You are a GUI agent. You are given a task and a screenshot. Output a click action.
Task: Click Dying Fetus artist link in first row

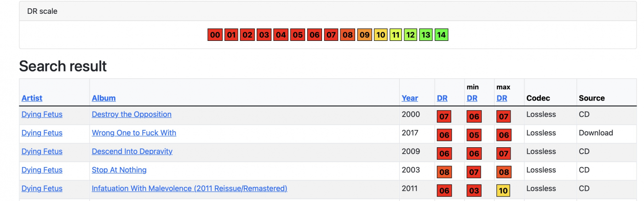42,114
